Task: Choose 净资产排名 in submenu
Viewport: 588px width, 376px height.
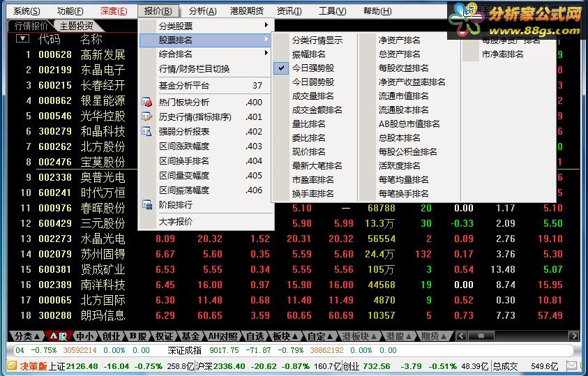Action: coord(400,40)
